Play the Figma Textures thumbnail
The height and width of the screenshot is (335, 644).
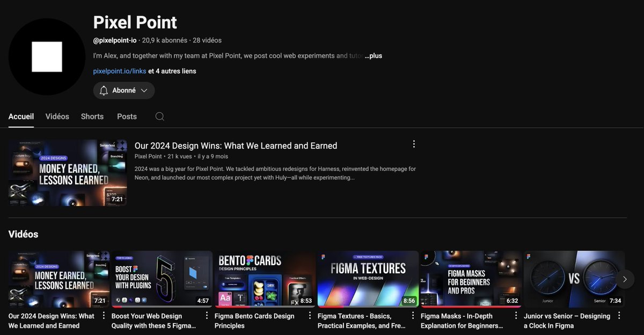368,279
